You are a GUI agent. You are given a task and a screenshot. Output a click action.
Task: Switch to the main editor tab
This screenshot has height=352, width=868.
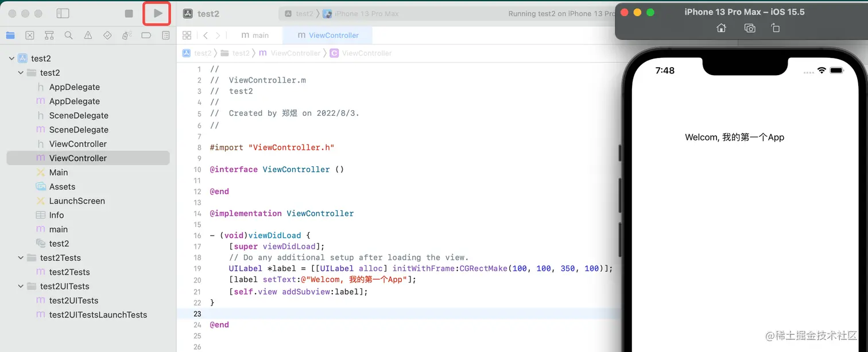coord(255,36)
